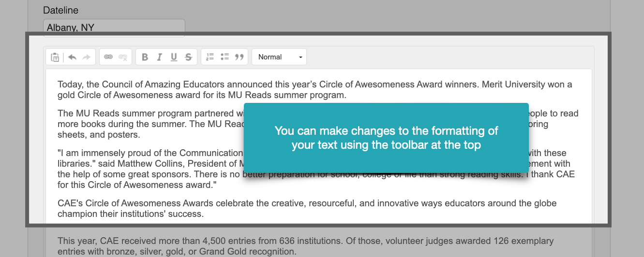Click the paragraph about 4,500 entries

tap(305, 246)
